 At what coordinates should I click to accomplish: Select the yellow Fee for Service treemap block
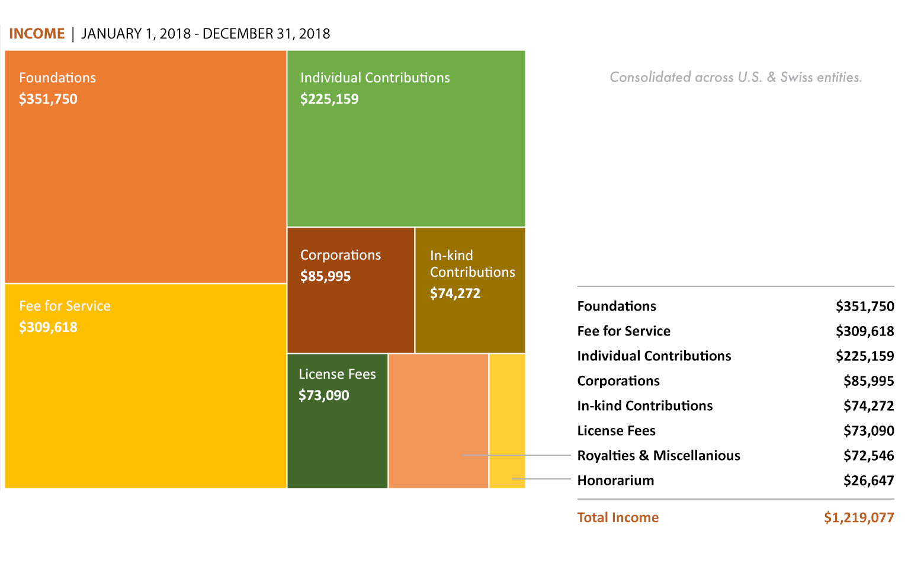[x=145, y=386]
